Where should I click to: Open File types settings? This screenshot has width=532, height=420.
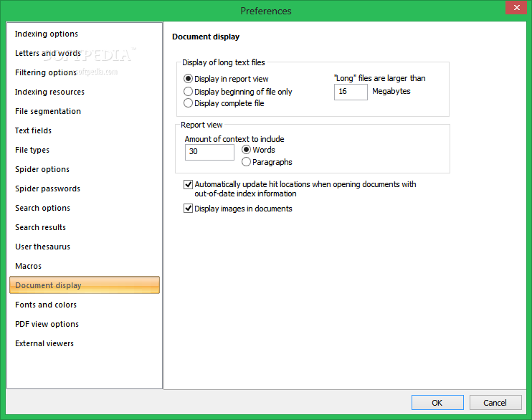85,150
